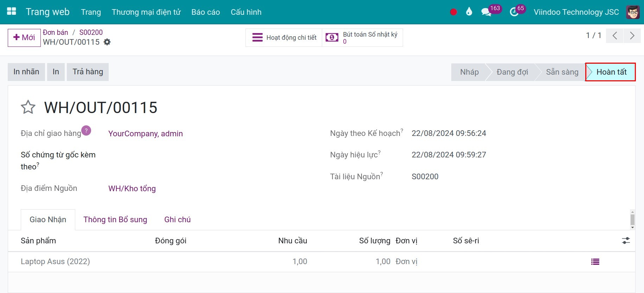
Task: Create a new record with Mới button
Action: click(24, 38)
